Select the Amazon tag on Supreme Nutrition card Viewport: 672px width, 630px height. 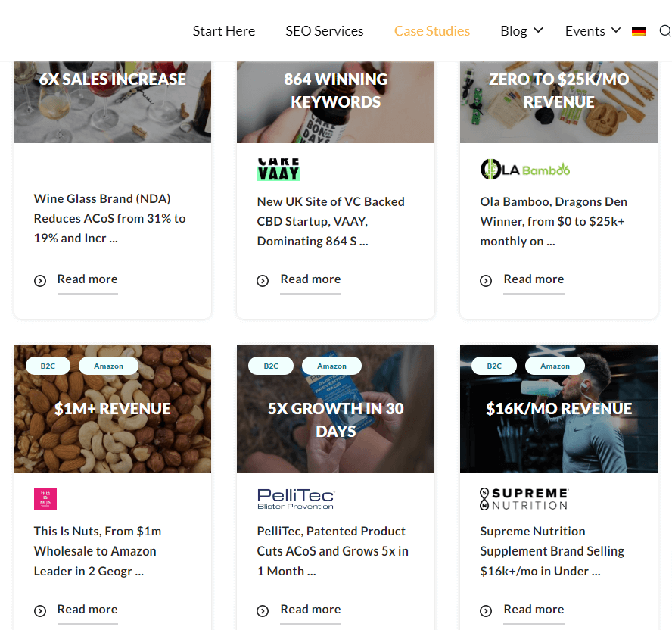[555, 366]
